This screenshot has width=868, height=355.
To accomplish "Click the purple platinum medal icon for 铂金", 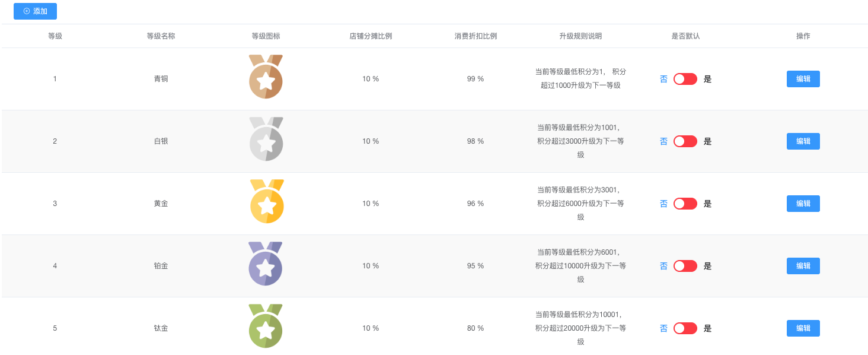I will tap(265, 264).
